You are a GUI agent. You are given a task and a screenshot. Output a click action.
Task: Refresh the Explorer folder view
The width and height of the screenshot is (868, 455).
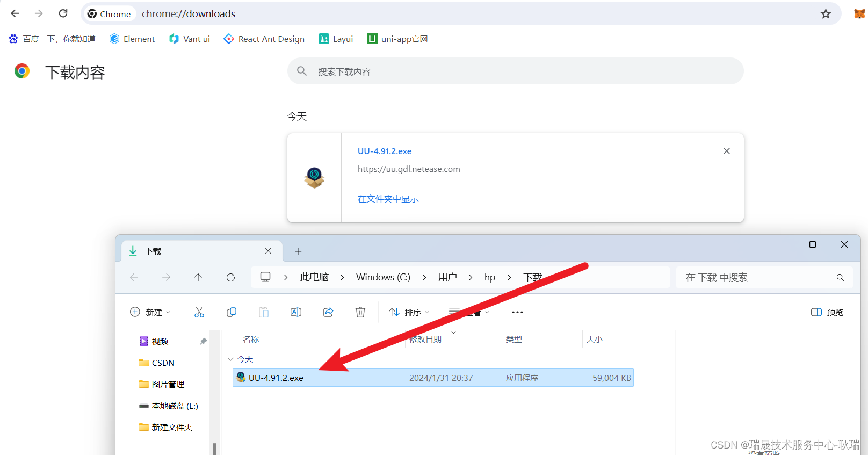point(231,277)
